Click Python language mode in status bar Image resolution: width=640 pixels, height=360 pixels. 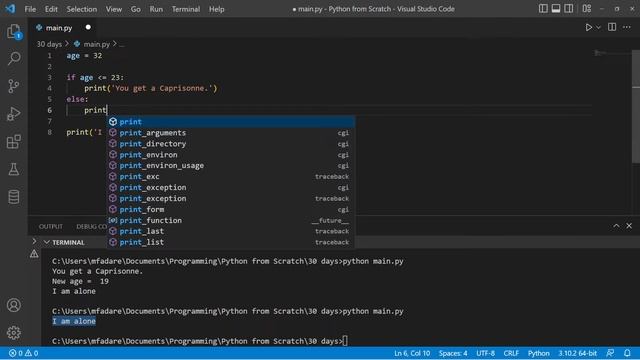(x=538, y=353)
